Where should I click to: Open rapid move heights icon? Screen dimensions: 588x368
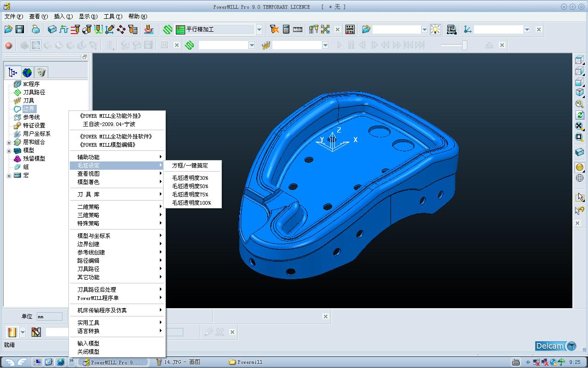point(75,29)
